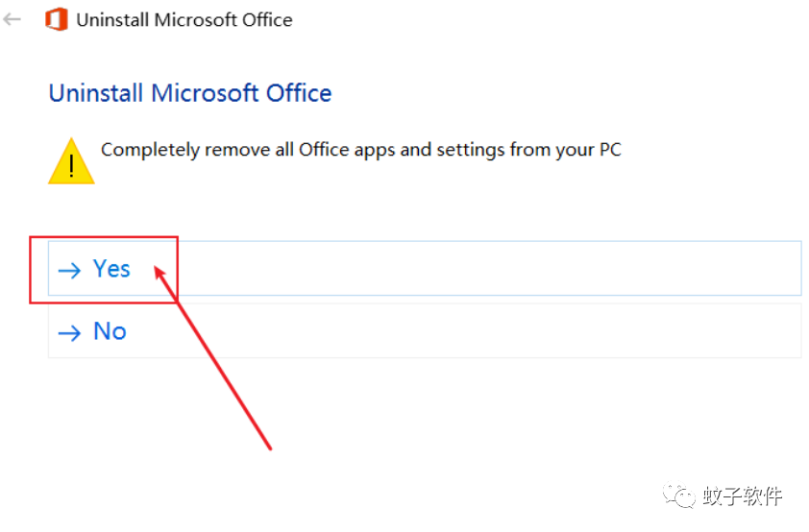Select the Yes text label

point(111,269)
